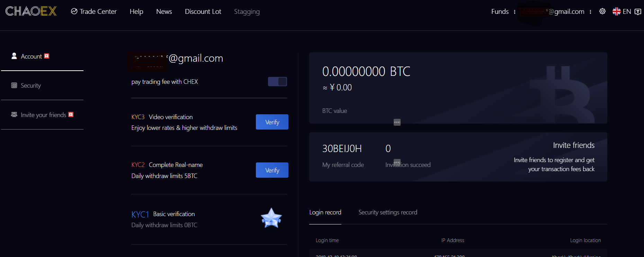Open the EN language selector
This screenshot has height=257, width=644.
pos(627,11)
